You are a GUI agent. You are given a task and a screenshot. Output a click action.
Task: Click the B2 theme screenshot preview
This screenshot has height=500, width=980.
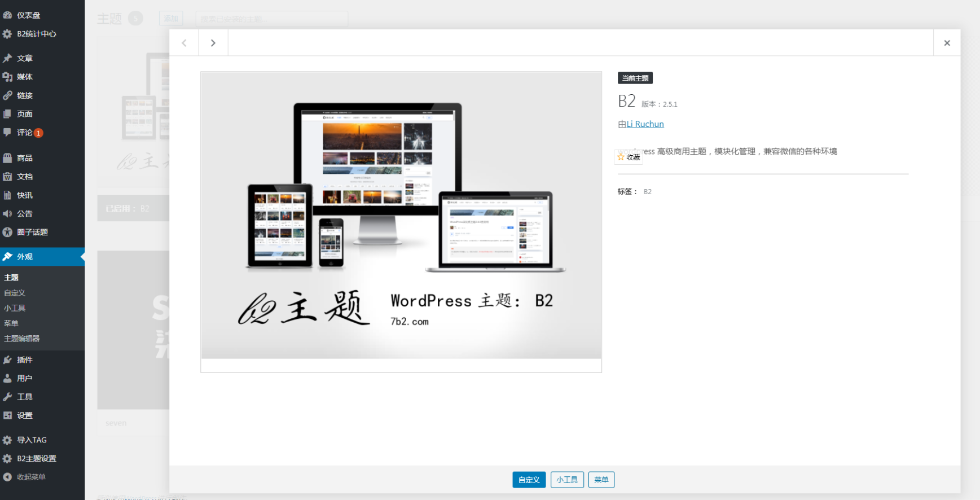click(x=401, y=216)
